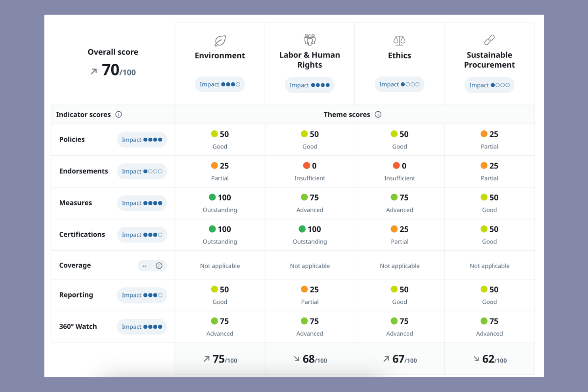Click the 360° Watch row label
This screenshot has height=392, width=588.
click(x=78, y=327)
